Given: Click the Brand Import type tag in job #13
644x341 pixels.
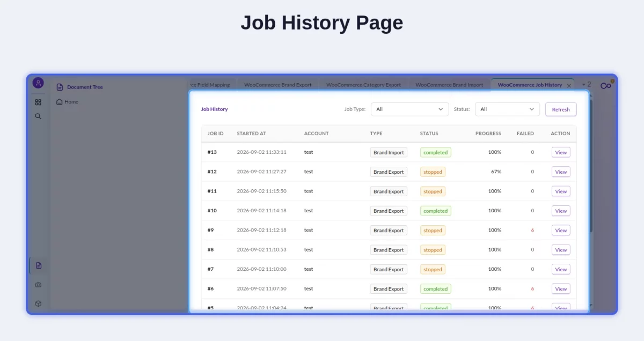Looking at the screenshot, I should tap(389, 152).
